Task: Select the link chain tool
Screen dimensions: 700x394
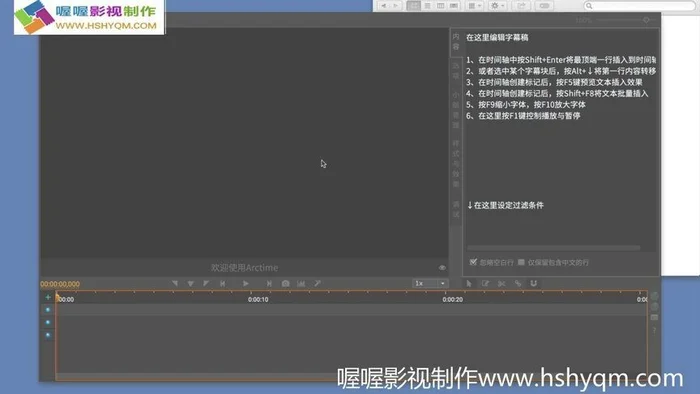Action: coord(518,283)
